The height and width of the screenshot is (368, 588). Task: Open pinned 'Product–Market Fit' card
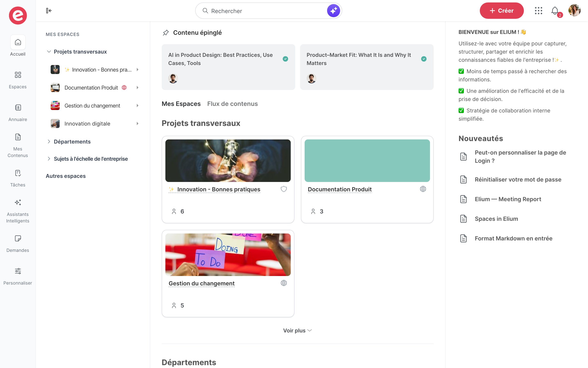(x=367, y=67)
